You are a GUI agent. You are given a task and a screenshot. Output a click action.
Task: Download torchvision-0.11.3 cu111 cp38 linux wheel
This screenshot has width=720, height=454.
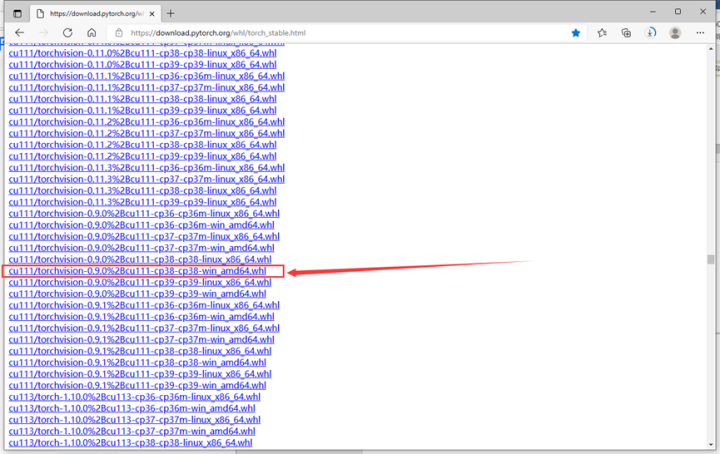click(x=143, y=191)
